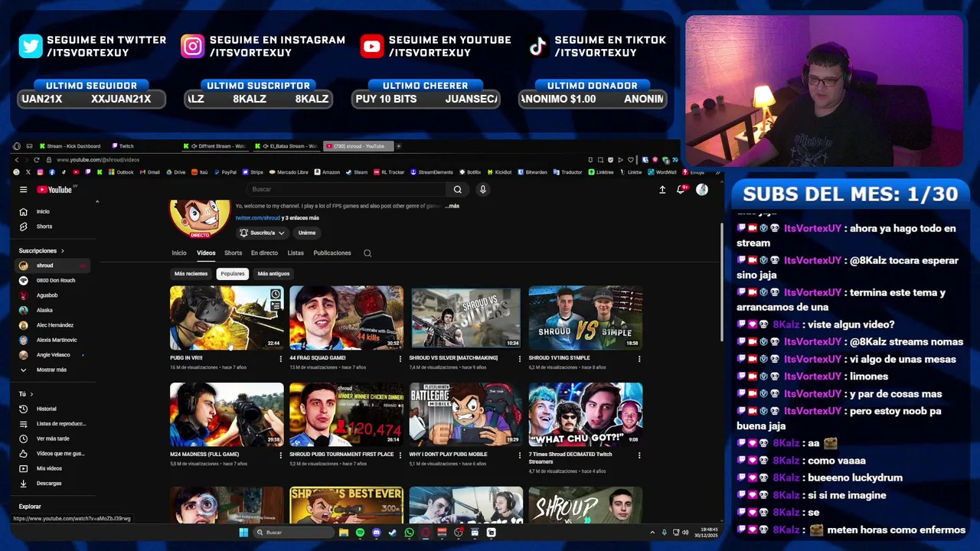Open 0800 Don Rouch subscription
Viewport: 980px width, 551px height.
51,280
